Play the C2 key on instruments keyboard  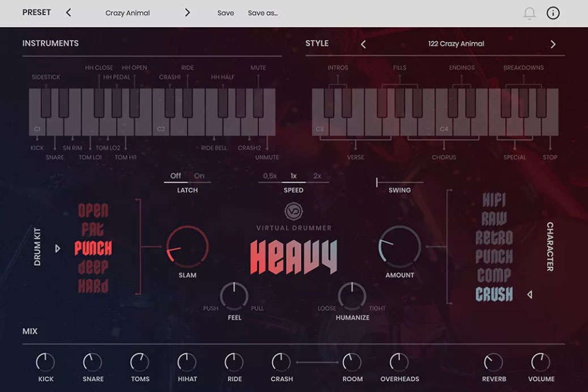pyautogui.click(x=160, y=126)
